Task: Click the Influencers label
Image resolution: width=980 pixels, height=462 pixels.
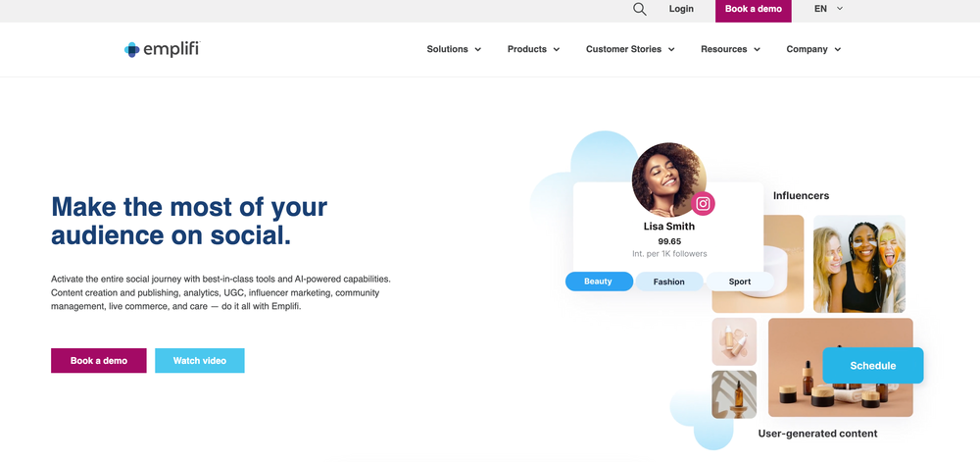Action: coord(801,195)
